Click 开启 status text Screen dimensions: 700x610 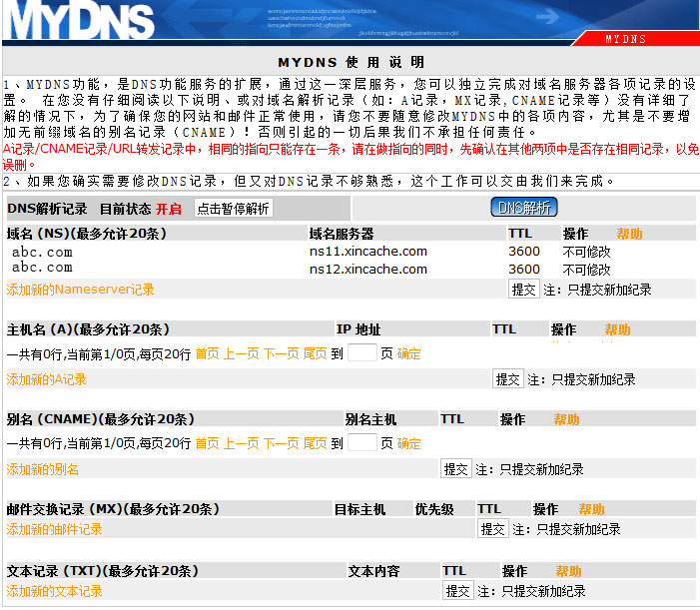click(x=169, y=209)
